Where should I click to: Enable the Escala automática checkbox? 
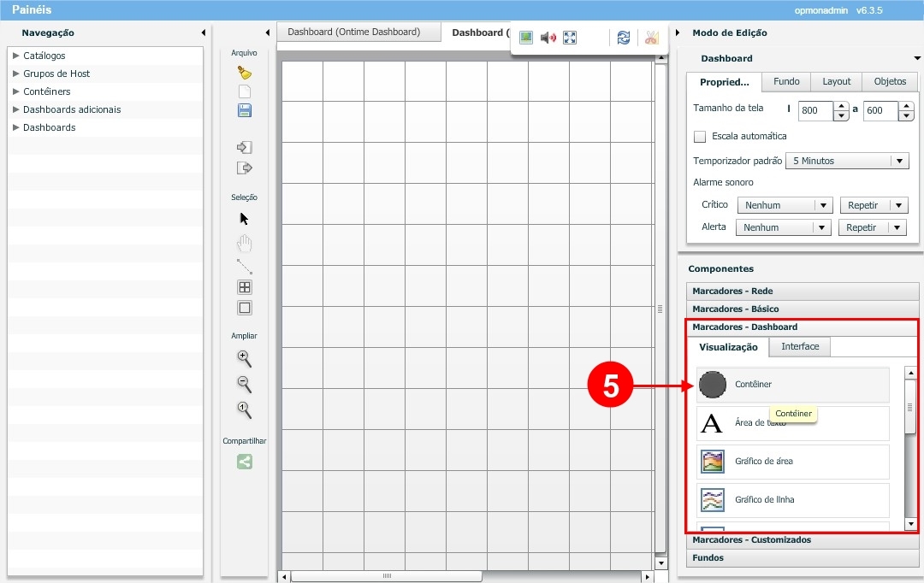(x=700, y=137)
